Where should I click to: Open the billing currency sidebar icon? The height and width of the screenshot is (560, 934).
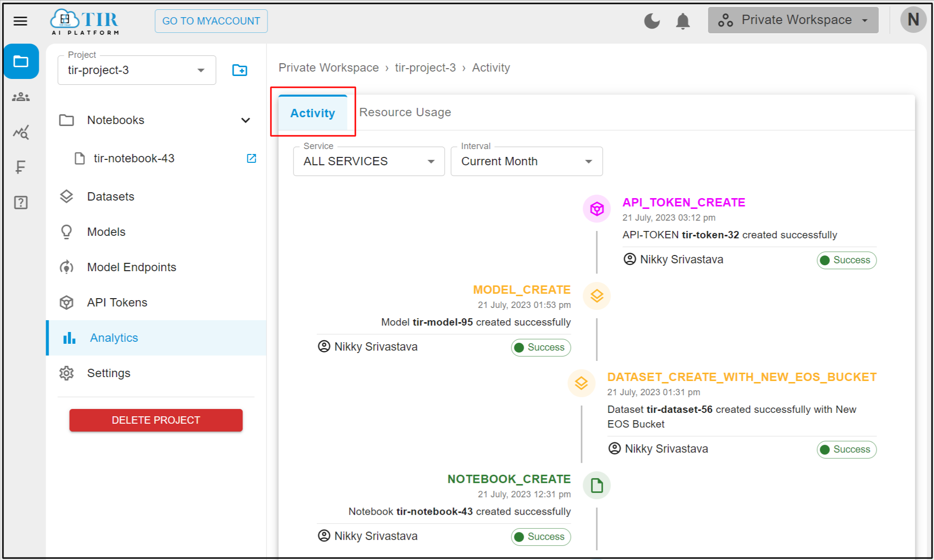coord(20,167)
